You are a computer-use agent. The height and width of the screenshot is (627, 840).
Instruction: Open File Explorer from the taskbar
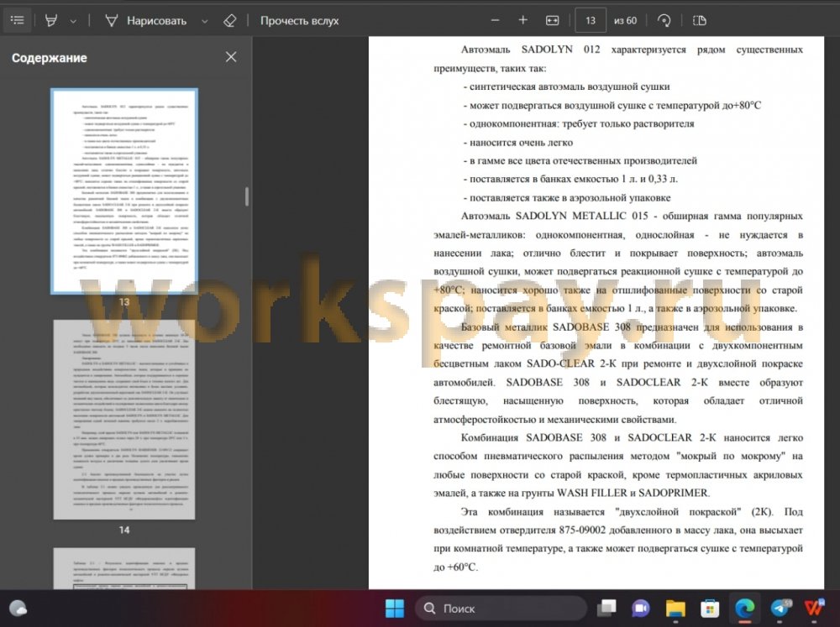pos(675,609)
